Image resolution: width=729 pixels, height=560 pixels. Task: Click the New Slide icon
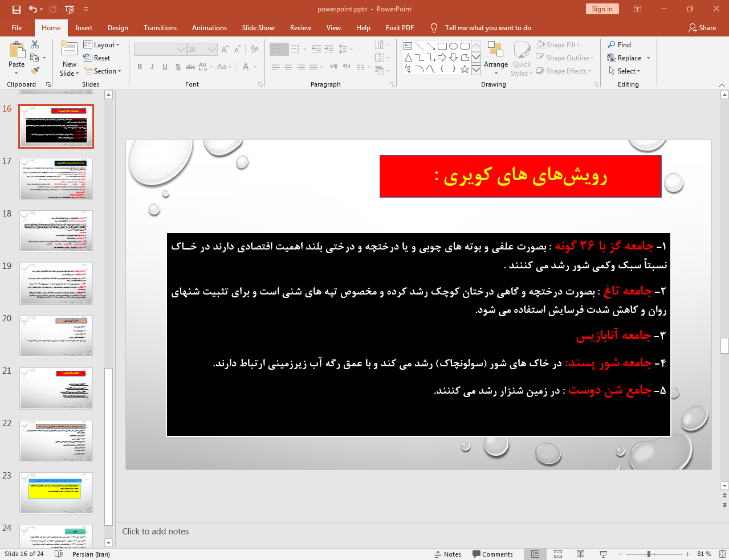[69, 49]
